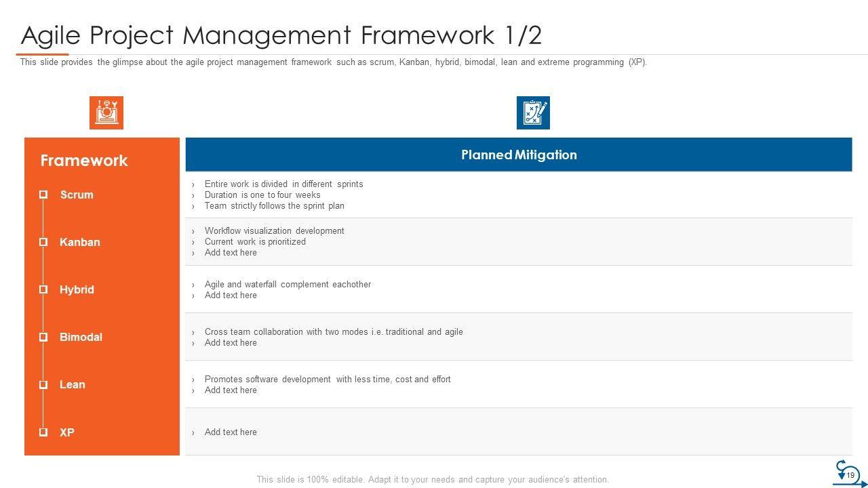Click the Scrum framework label
The image size is (868, 488).
[77, 195]
